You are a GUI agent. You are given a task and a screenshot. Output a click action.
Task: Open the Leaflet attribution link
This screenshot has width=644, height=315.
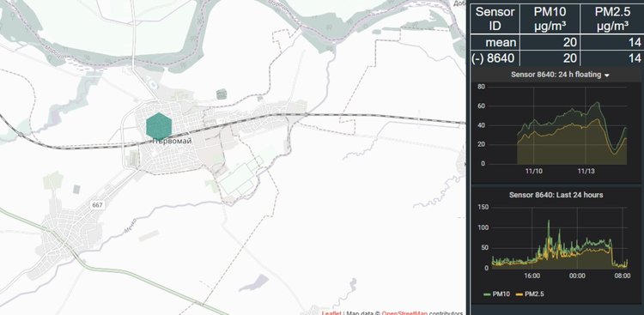click(331, 313)
